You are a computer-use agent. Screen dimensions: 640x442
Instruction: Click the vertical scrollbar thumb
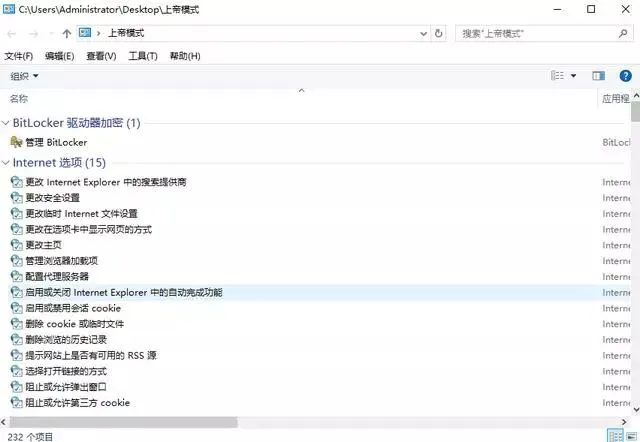point(636,111)
